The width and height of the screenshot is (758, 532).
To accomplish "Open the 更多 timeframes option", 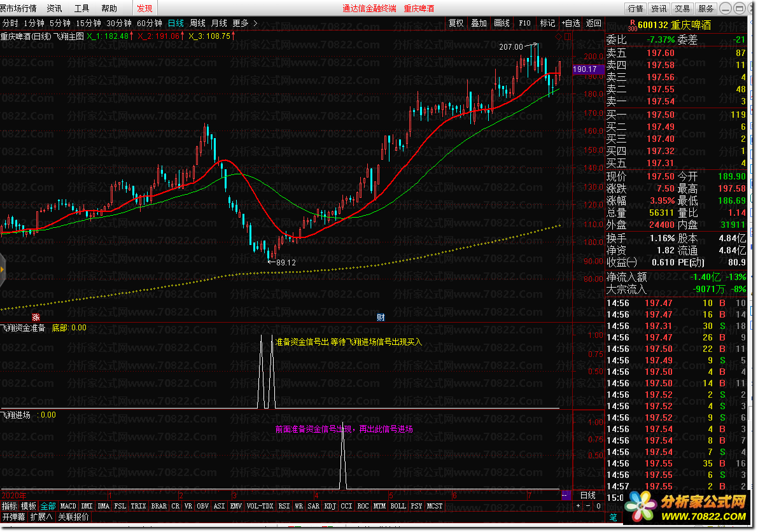I will [x=241, y=23].
